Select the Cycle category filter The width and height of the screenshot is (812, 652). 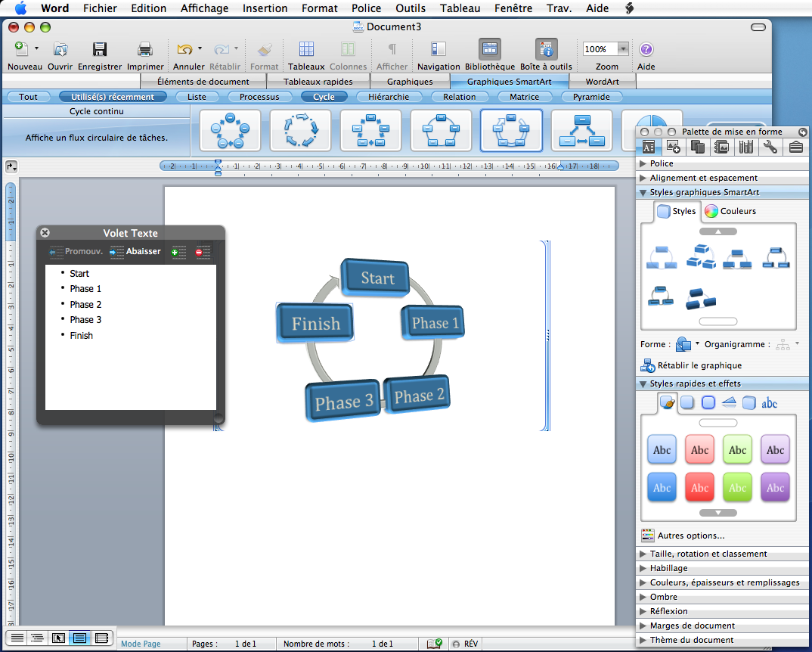tap(324, 97)
